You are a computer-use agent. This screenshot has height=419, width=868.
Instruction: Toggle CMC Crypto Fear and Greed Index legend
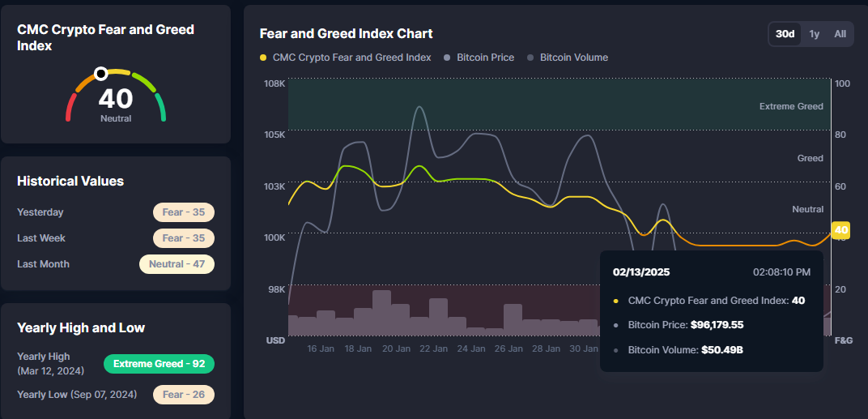(x=346, y=58)
